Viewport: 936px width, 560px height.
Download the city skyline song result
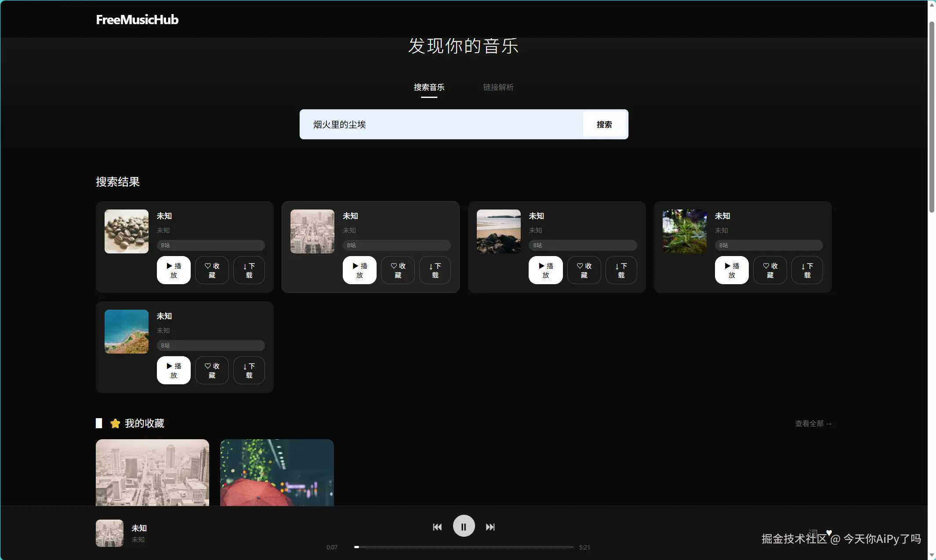point(435,270)
